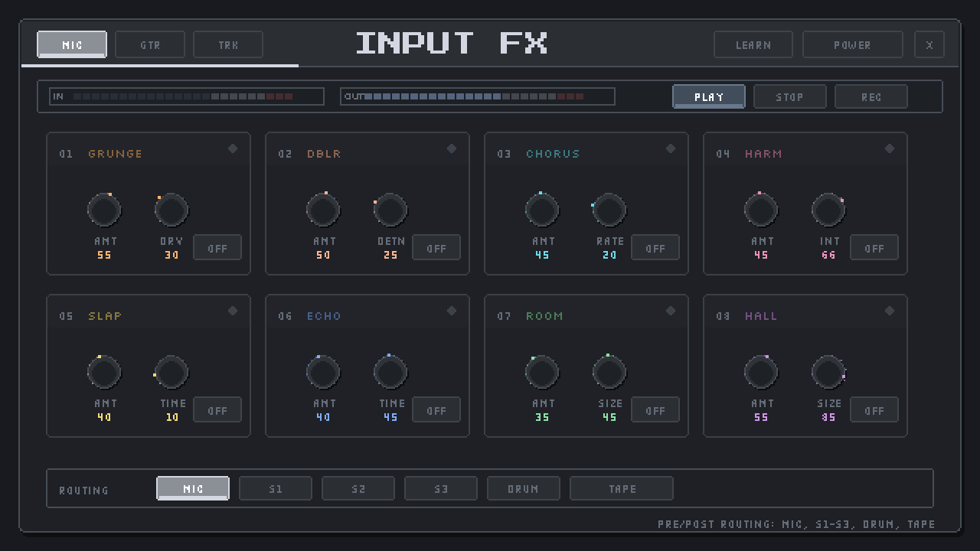
Task: Toggle the GRUNGE effect OFF switch
Action: point(217,248)
